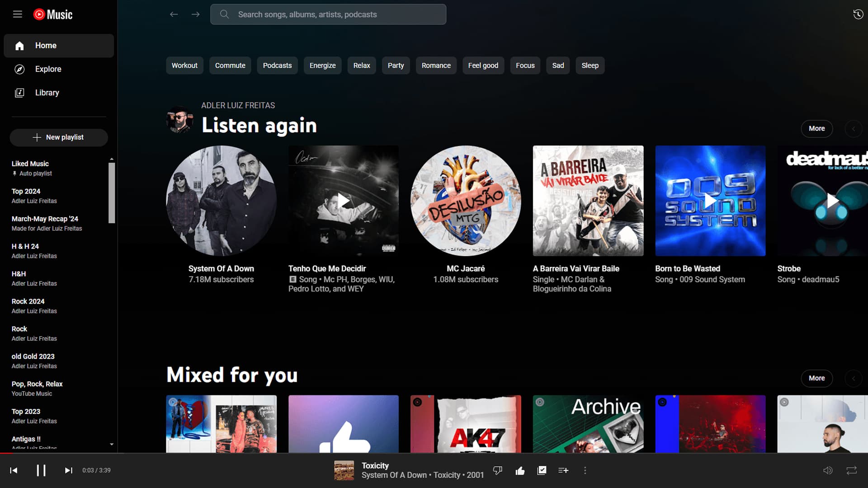Open the recent activity history icon
The height and width of the screenshot is (488, 868).
[x=858, y=14]
